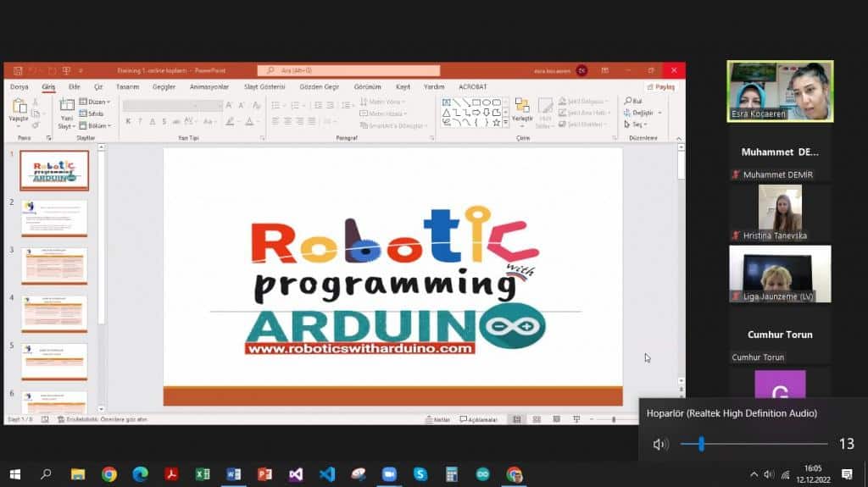Viewport: 868px width, 487px height.
Task: Switch to slide sorter view in status bar
Action: point(536,419)
